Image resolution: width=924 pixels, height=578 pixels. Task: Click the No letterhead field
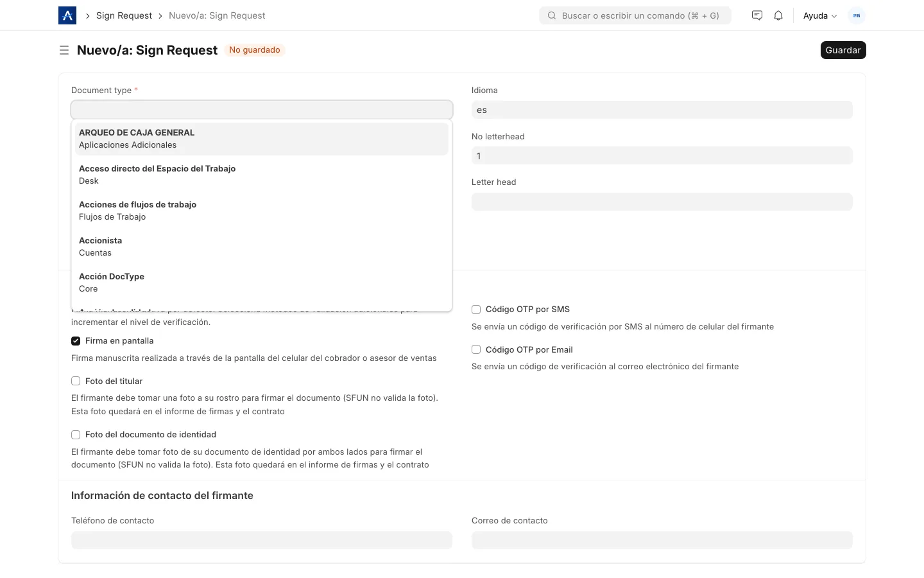pos(662,156)
